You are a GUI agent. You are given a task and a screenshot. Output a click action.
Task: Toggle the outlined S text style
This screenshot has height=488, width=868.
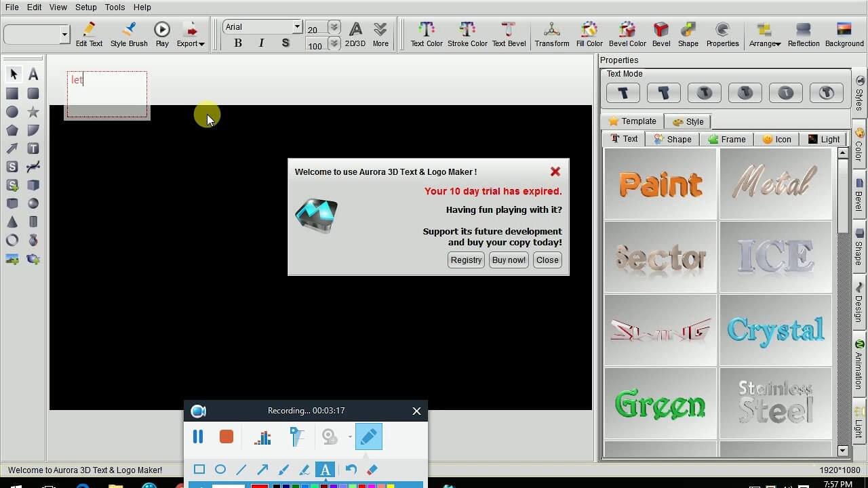click(x=285, y=43)
